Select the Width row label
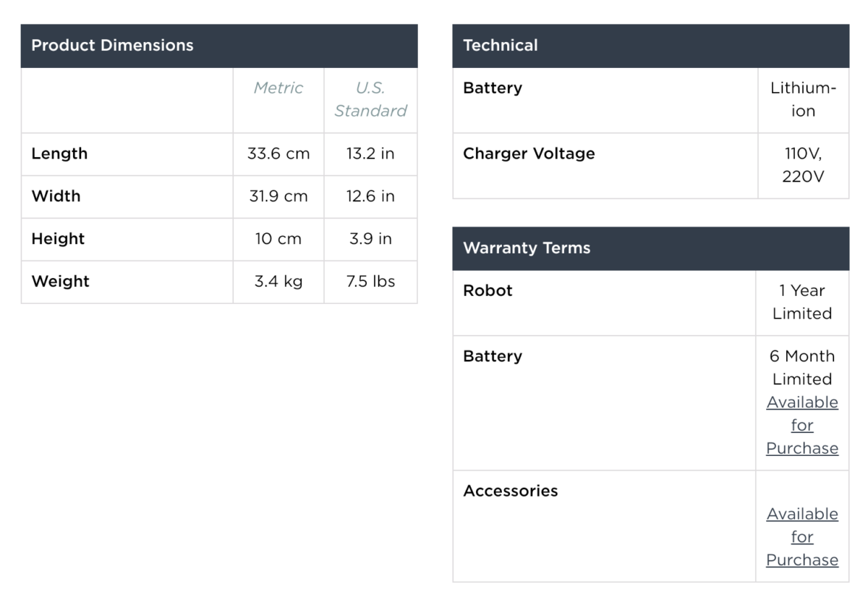This screenshot has height=616, width=868. point(56,196)
